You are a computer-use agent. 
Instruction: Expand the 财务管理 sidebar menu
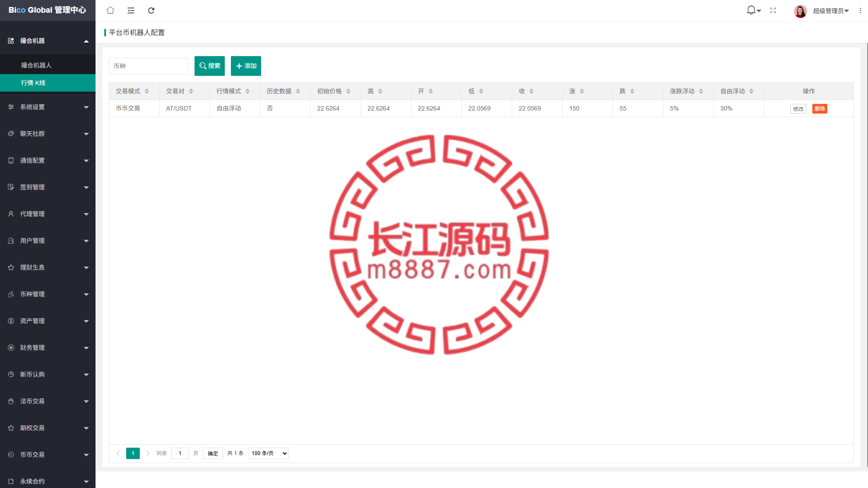[x=48, y=348]
